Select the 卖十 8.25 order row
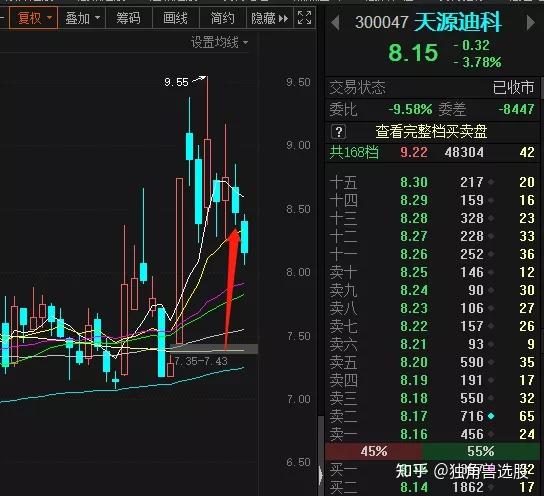 point(432,272)
